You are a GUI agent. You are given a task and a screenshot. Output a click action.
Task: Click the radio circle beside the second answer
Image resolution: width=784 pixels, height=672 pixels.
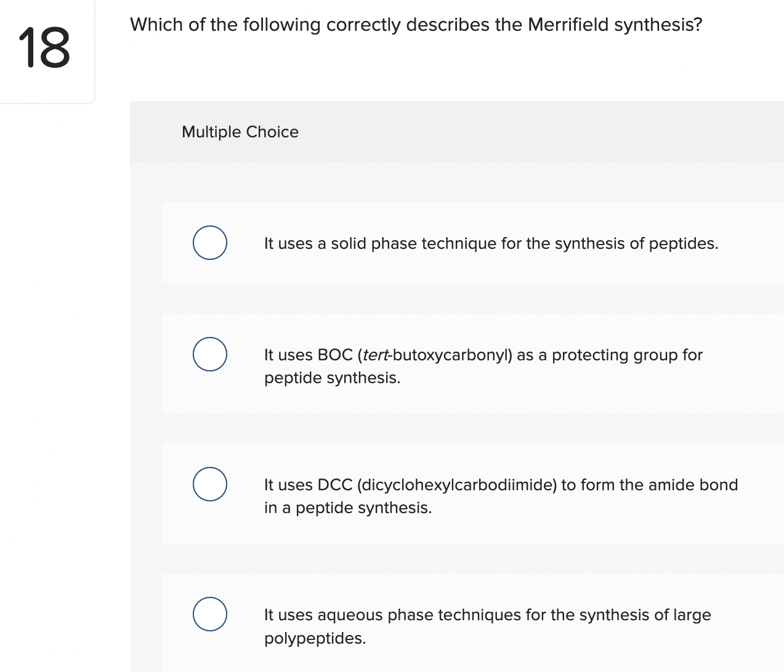210,354
